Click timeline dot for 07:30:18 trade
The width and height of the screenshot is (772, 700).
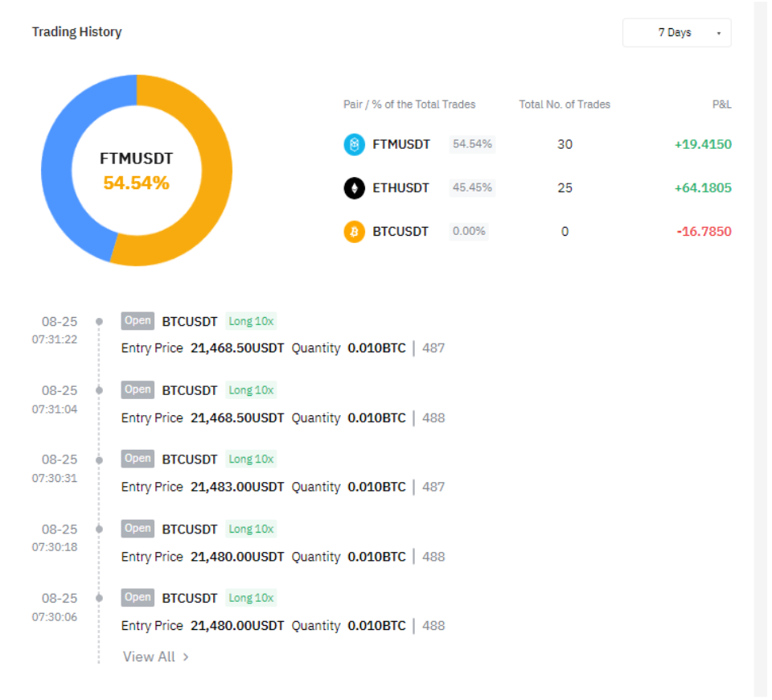pos(99,529)
